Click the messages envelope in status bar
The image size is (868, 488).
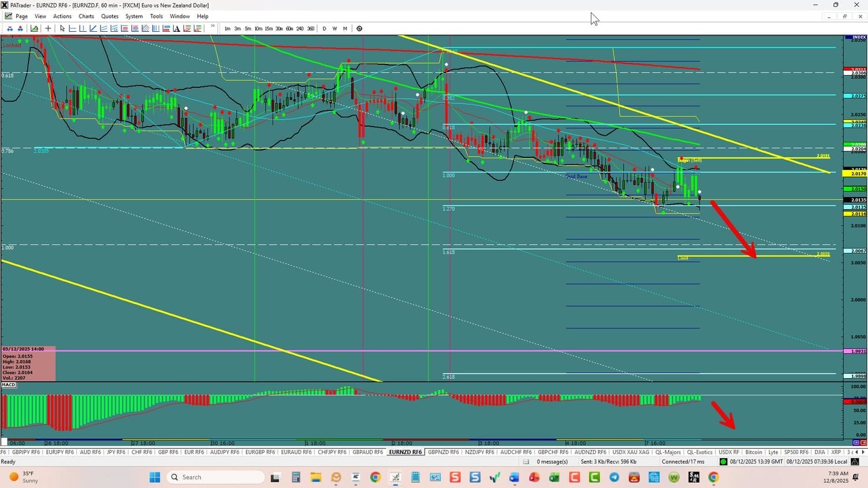pos(526,461)
